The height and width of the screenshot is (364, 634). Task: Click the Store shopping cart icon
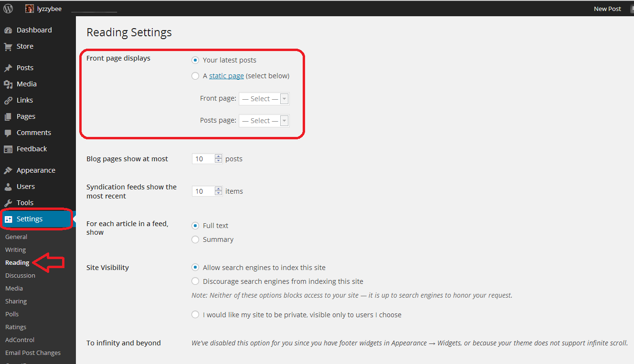tap(8, 46)
